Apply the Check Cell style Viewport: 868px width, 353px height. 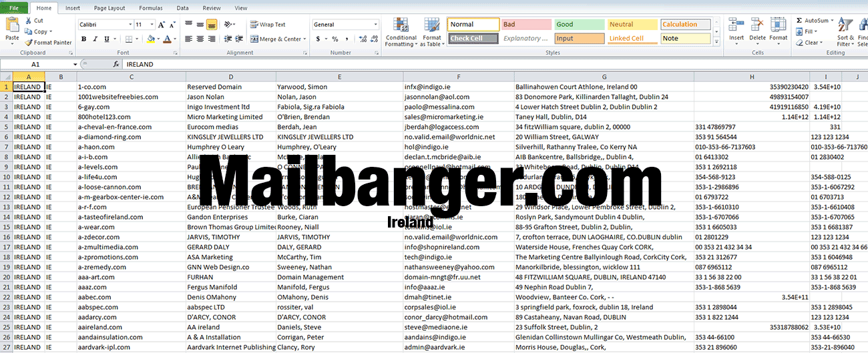tap(473, 38)
